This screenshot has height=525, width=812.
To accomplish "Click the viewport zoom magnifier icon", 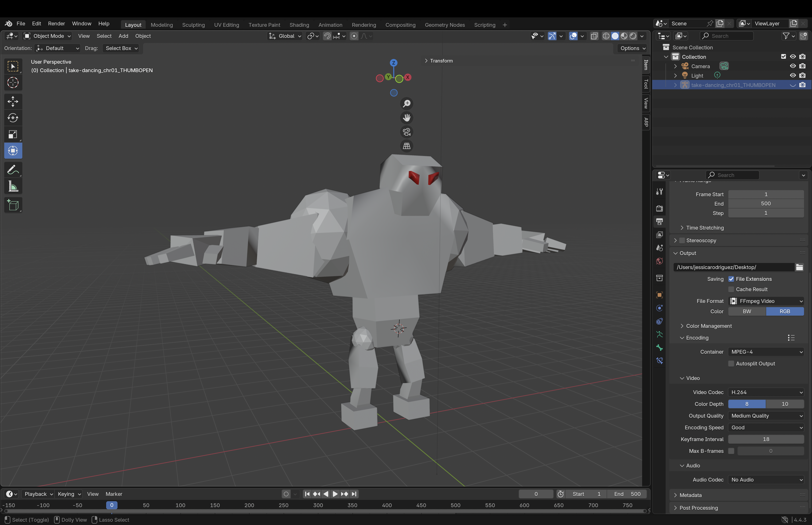I will click(x=406, y=103).
